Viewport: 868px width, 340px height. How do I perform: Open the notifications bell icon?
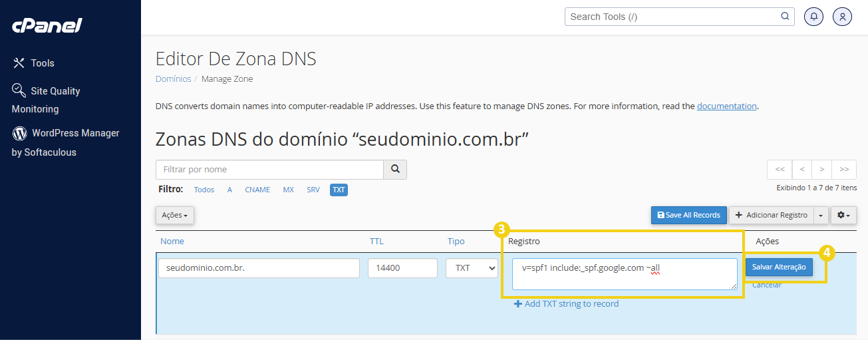click(x=813, y=17)
